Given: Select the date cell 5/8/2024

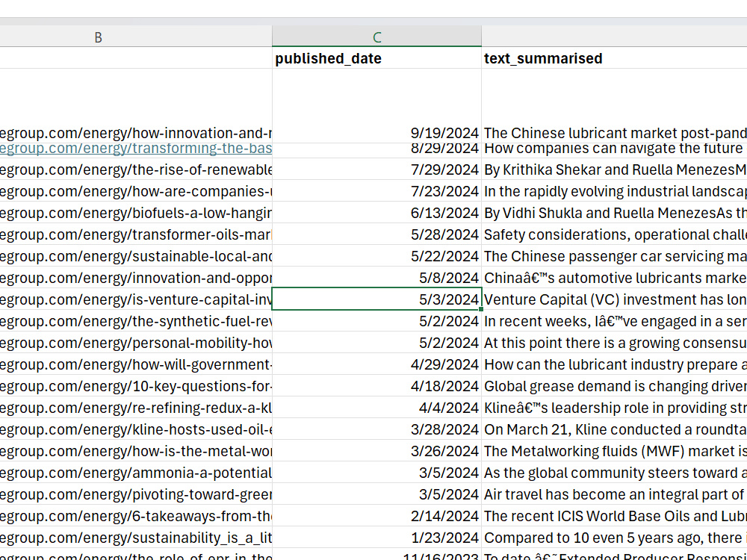Looking at the screenshot, I should pos(376,278).
